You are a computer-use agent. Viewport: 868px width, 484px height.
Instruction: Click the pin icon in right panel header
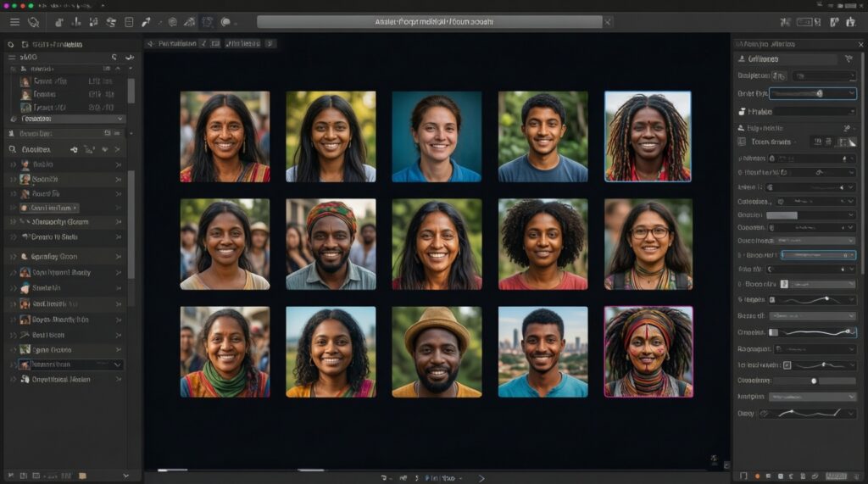pyautogui.click(x=849, y=59)
